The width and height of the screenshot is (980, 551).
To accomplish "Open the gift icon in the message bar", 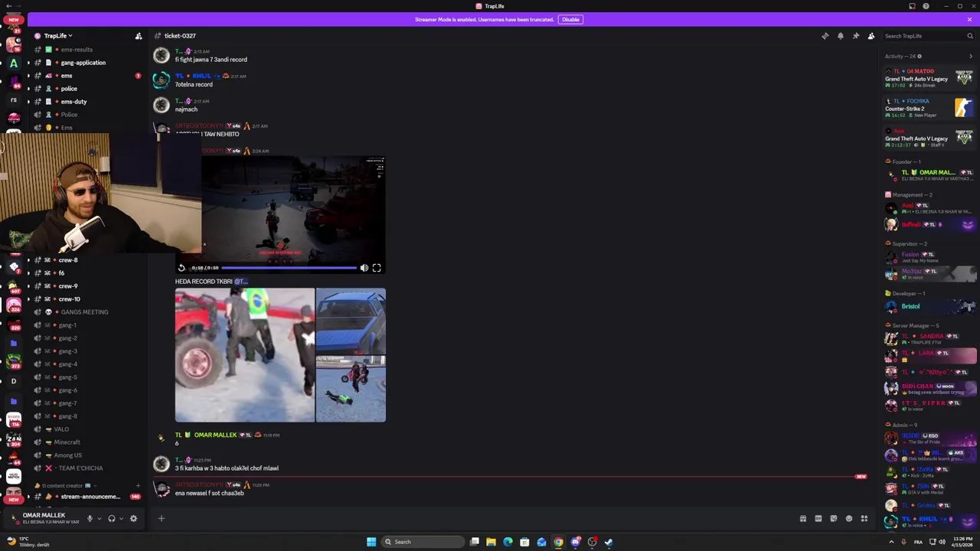I will (x=802, y=519).
